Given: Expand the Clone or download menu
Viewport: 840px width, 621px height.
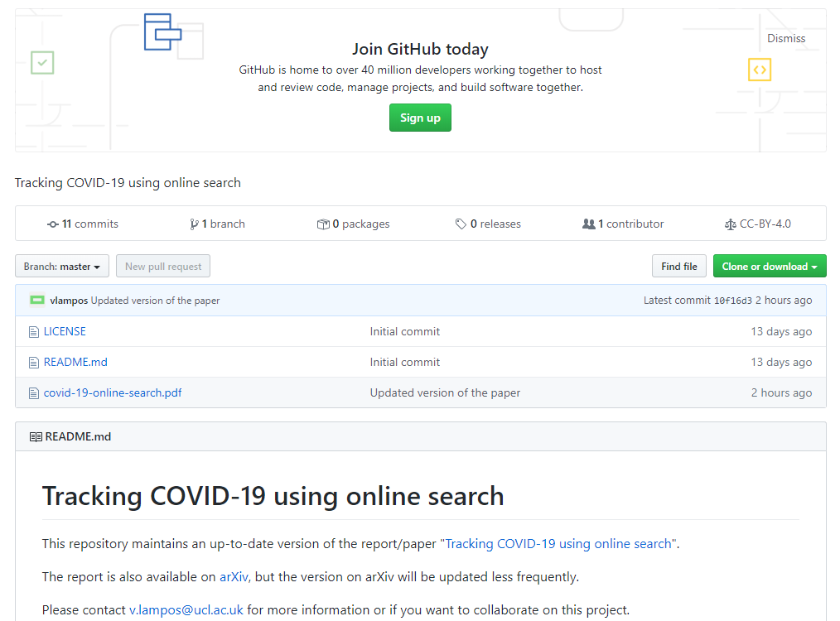Looking at the screenshot, I should click(770, 266).
